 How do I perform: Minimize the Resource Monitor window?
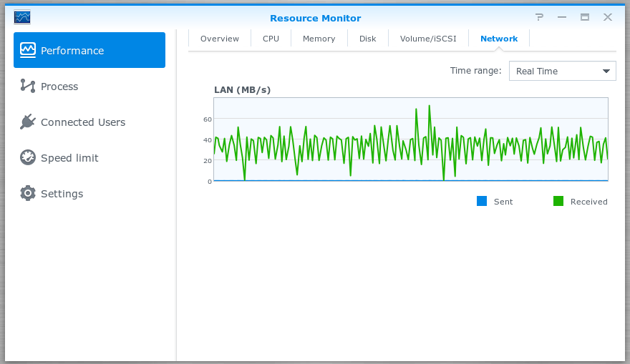click(x=562, y=17)
